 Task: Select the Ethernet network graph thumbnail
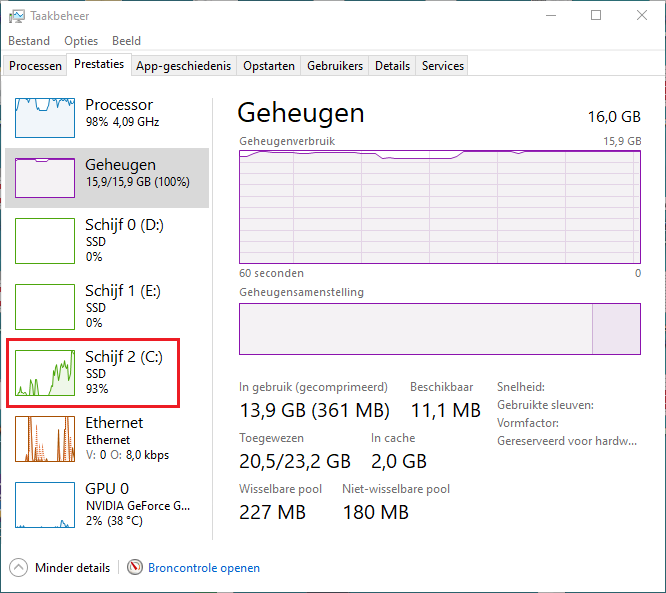[x=45, y=440]
